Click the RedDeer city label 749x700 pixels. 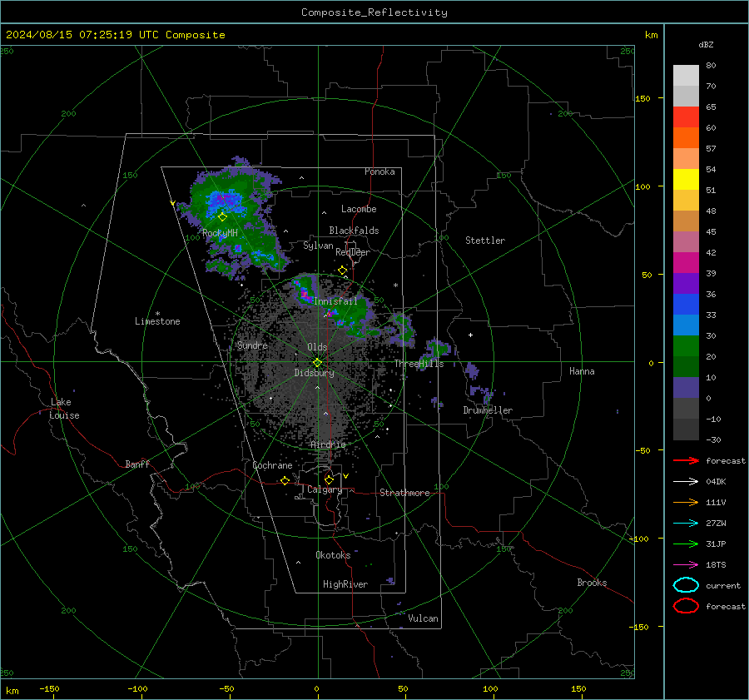353,252
